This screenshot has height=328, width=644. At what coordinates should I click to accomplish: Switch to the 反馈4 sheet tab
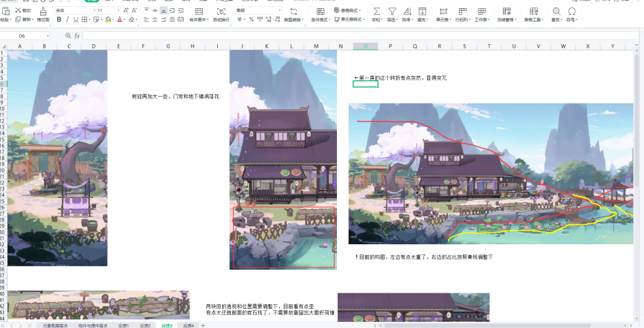189,325
